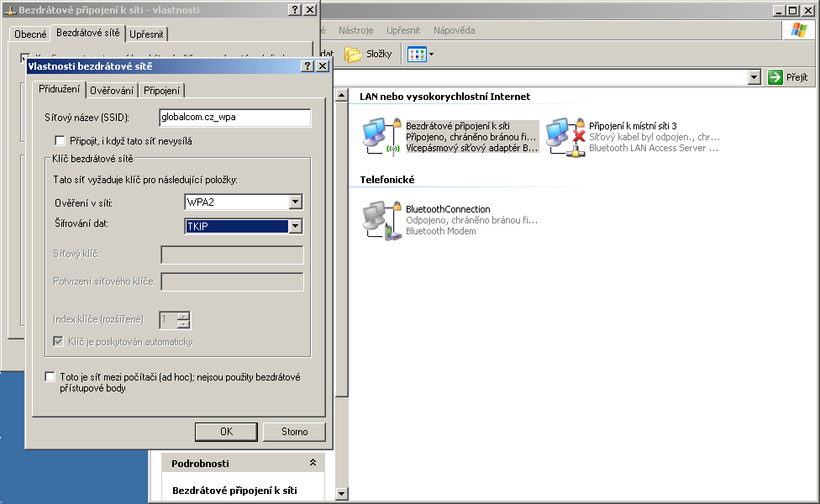Switch to the Připojení tab
The image size is (820, 504).
click(x=161, y=90)
